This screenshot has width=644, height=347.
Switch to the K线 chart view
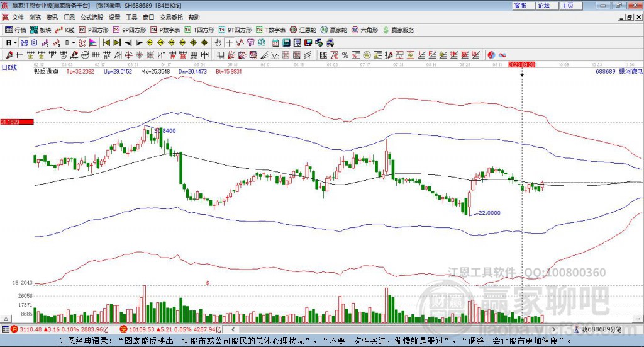pyautogui.click(x=65, y=30)
